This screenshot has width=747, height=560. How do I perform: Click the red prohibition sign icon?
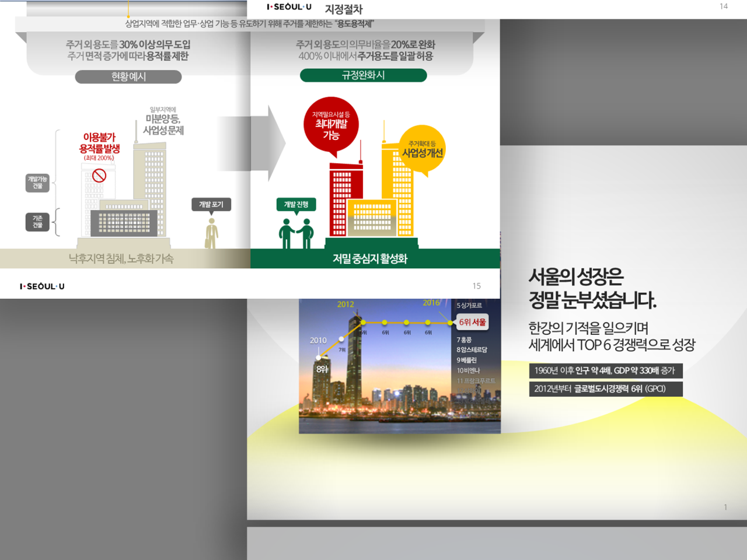coord(99,175)
